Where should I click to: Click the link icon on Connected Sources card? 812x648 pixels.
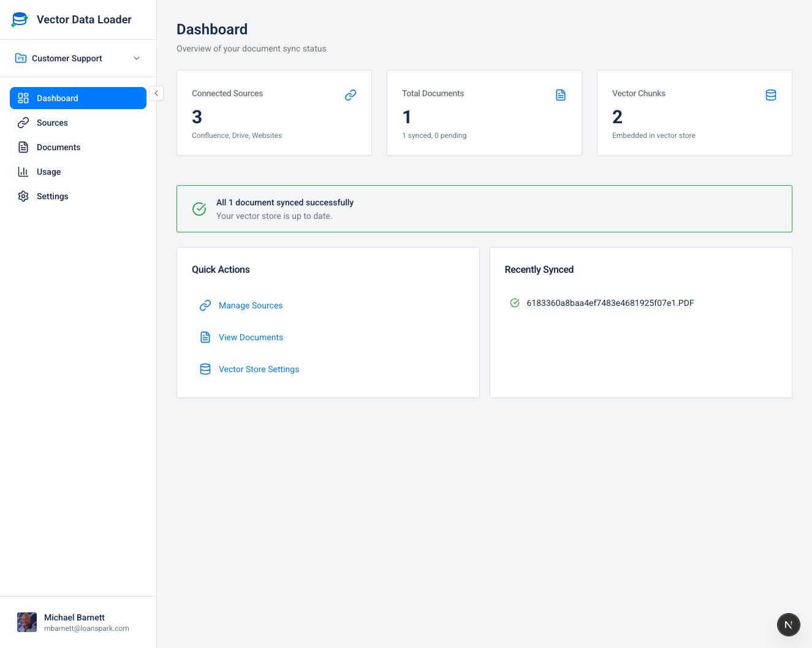point(351,95)
